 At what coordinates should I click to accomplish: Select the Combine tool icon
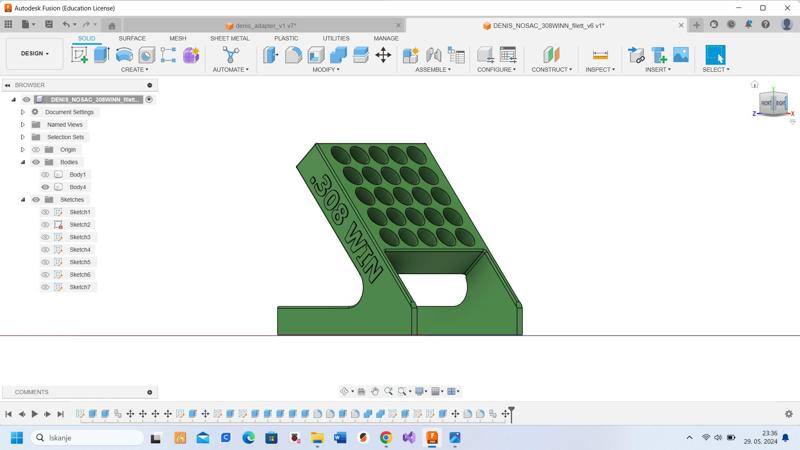338,55
